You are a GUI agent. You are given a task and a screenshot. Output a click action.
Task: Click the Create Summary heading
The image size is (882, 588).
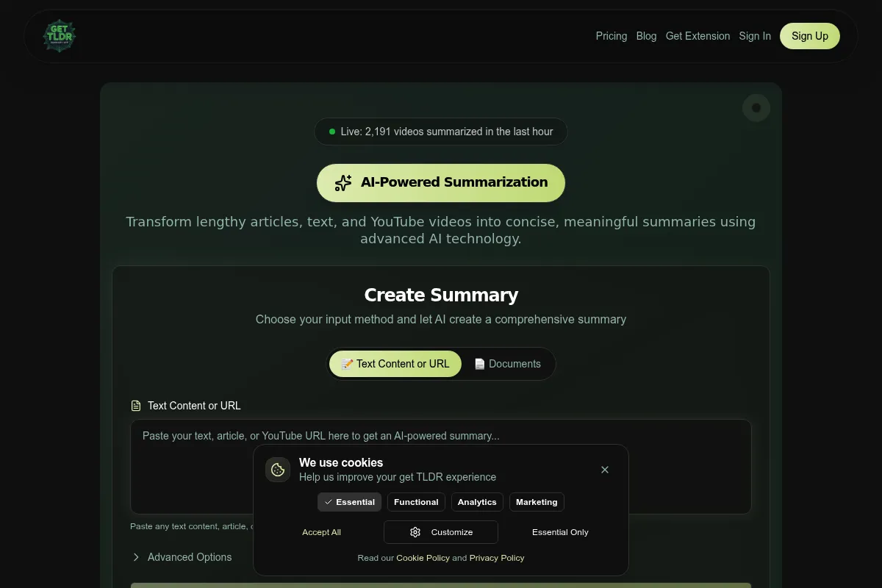coord(441,295)
